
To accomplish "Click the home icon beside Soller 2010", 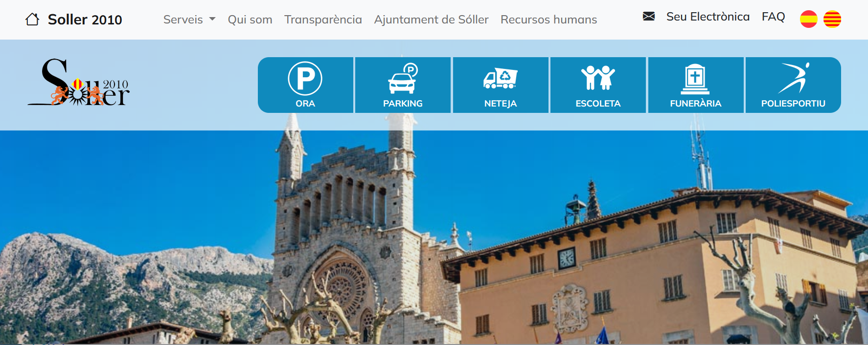I will [32, 20].
